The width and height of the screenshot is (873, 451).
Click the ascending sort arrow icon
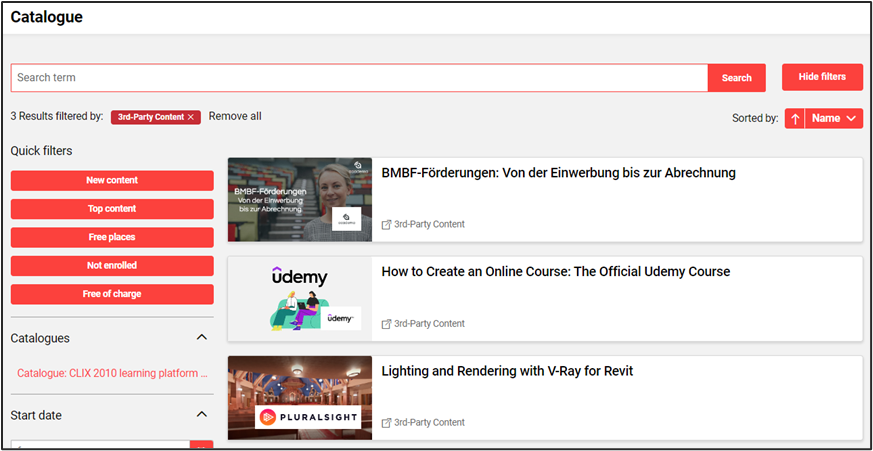click(795, 118)
